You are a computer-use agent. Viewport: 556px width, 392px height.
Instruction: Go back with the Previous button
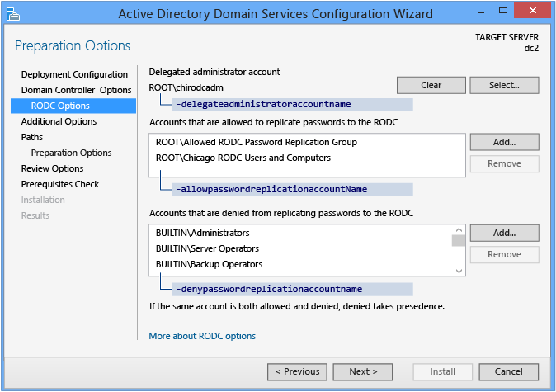point(297,371)
